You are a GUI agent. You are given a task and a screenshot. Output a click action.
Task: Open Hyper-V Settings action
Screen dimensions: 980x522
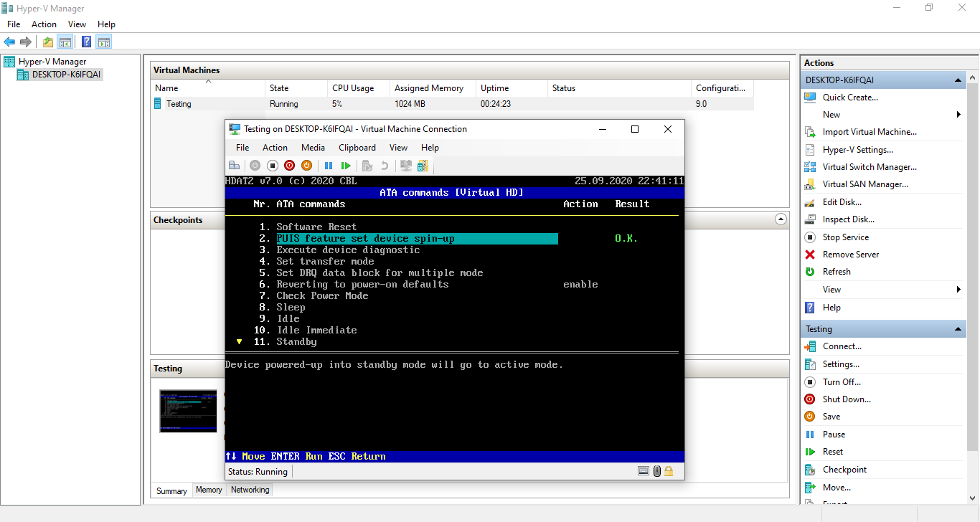[857, 150]
